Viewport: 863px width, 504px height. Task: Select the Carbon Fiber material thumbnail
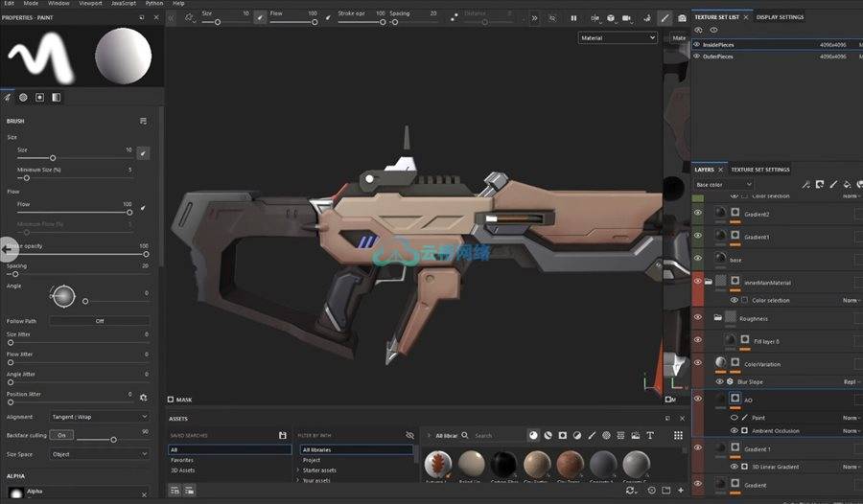click(503, 466)
